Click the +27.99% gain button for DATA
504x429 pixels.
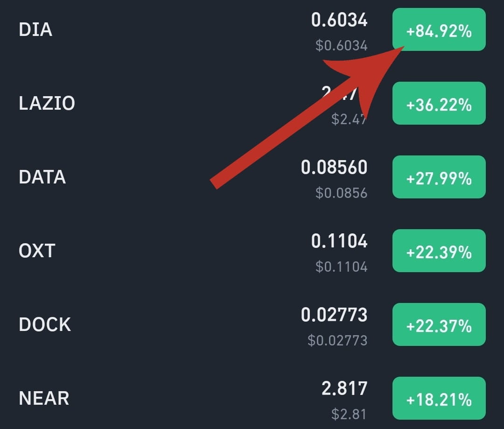click(439, 177)
